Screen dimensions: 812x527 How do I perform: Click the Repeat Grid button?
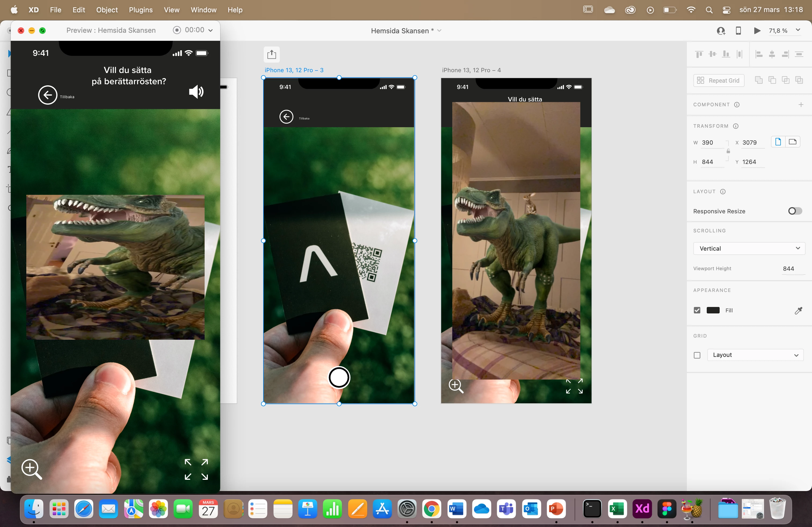click(719, 80)
